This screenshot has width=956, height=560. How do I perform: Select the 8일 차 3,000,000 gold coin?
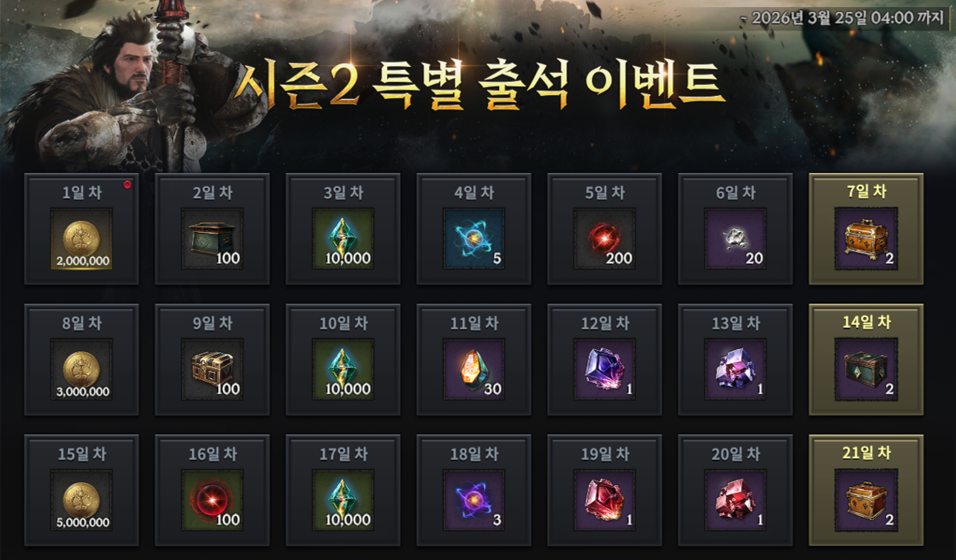(82, 370)
